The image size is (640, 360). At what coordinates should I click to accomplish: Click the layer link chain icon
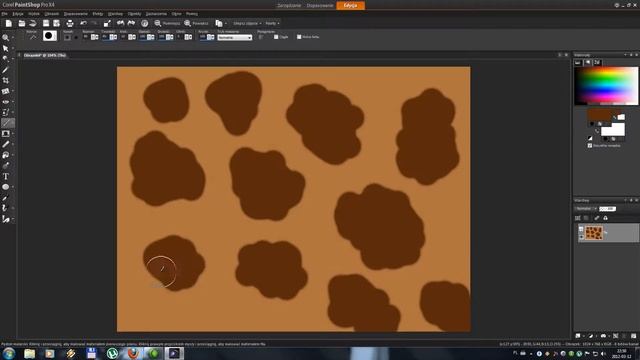coord(597,218)
